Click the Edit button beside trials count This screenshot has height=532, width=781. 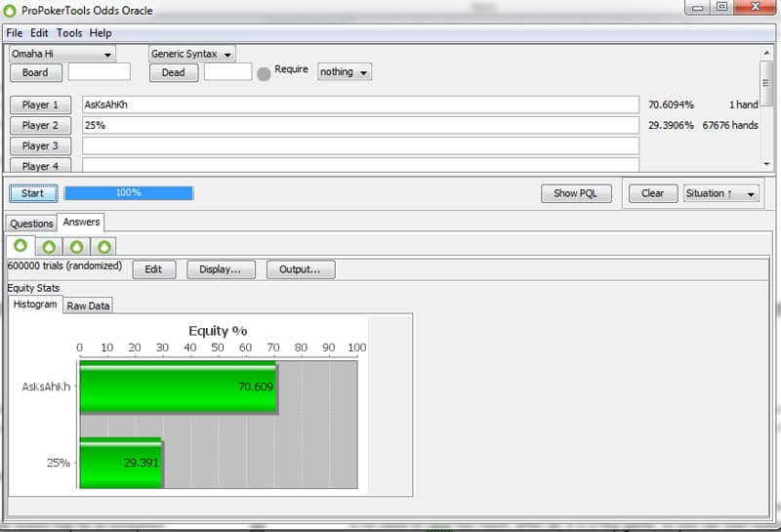tap(153, 269)
